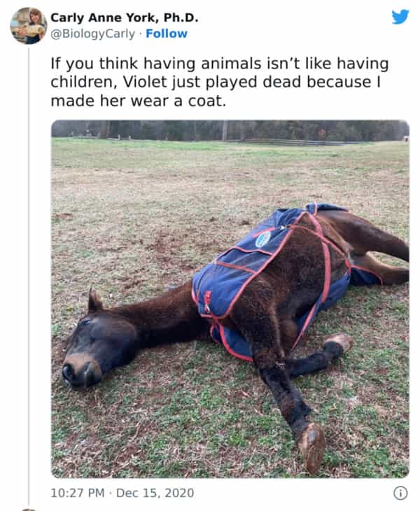Open the @BiologyCarly handle
The image size is (420, 511).
coord(92,34)
